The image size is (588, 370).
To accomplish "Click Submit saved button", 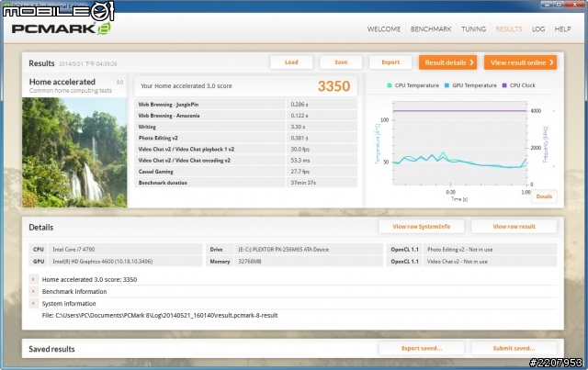I will point(514,348).
